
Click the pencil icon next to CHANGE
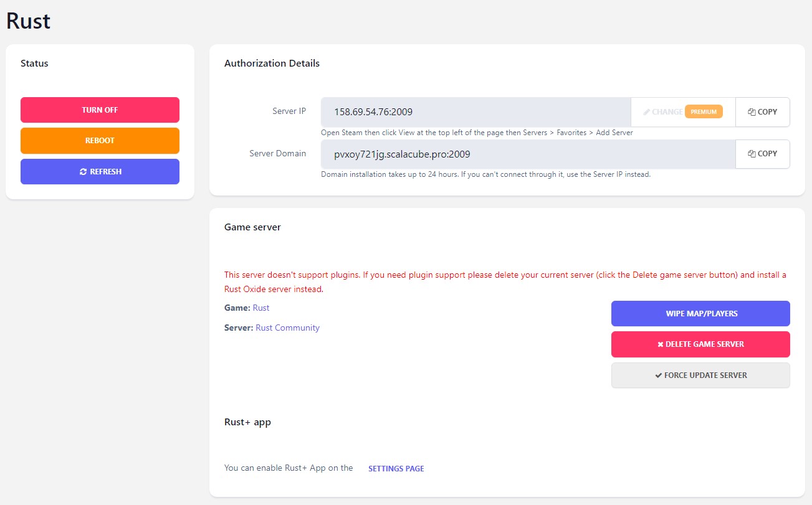[647, 112]
